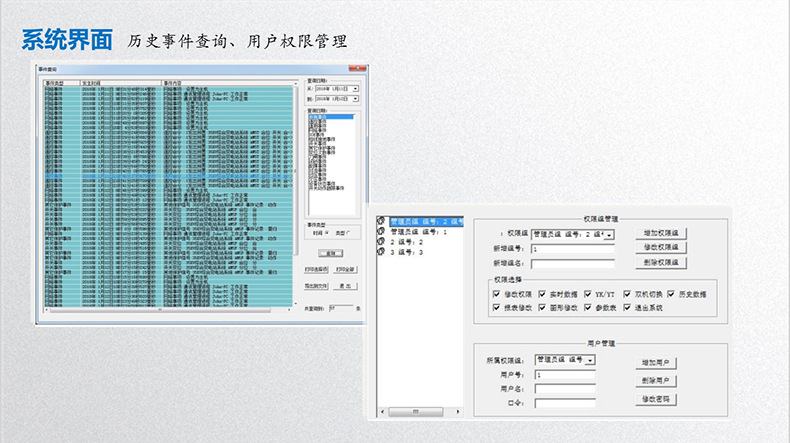The height and width of the screenshot is (443, 790).
Task: Toggle the 报表修改 permission checkbox
Action: click(496, 307)
